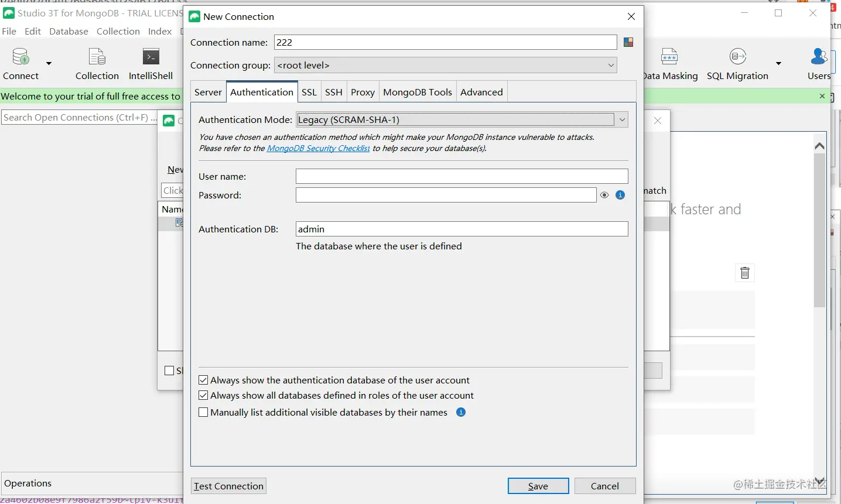The height and width of the screenshot is (504, 841).
Task: Save the new connection
Action: click(538, 486)
